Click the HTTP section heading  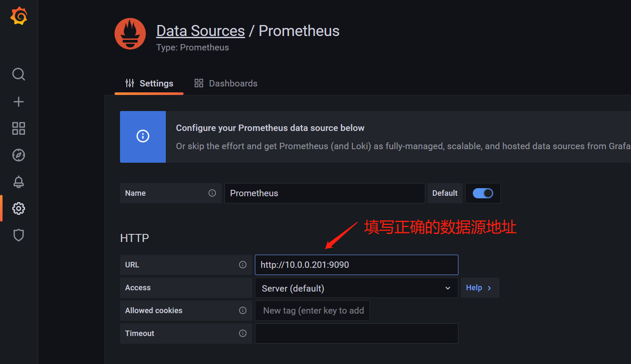click(x=134, y=238)
